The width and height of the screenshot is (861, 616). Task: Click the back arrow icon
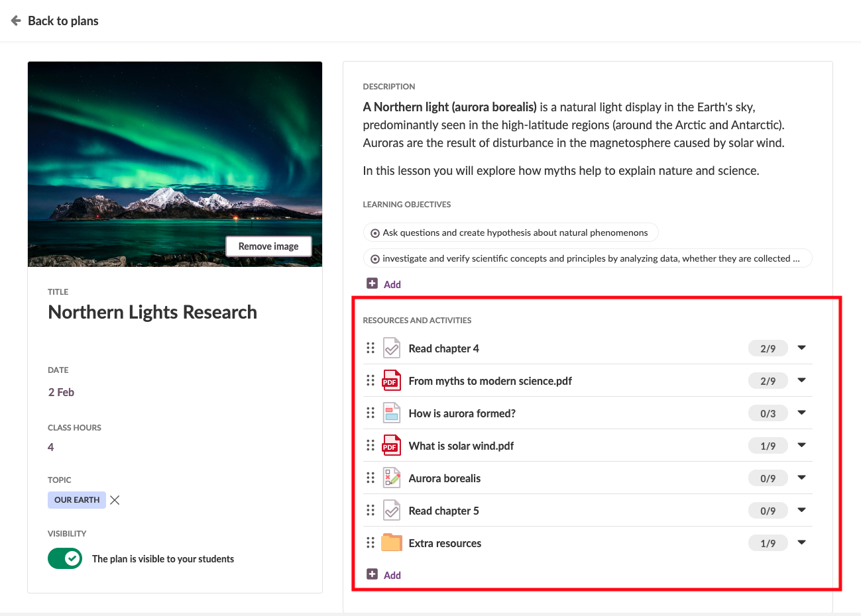click(x=16, y=21)
